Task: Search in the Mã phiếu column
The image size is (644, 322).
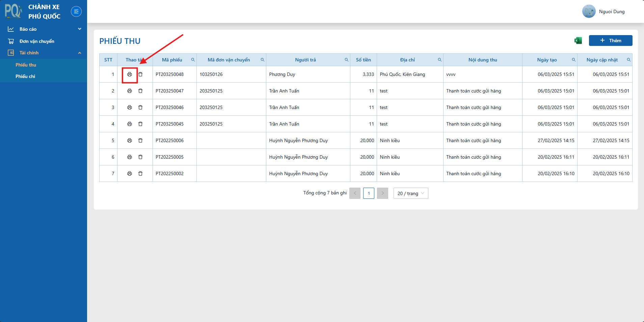Action: tap(193, 60)
